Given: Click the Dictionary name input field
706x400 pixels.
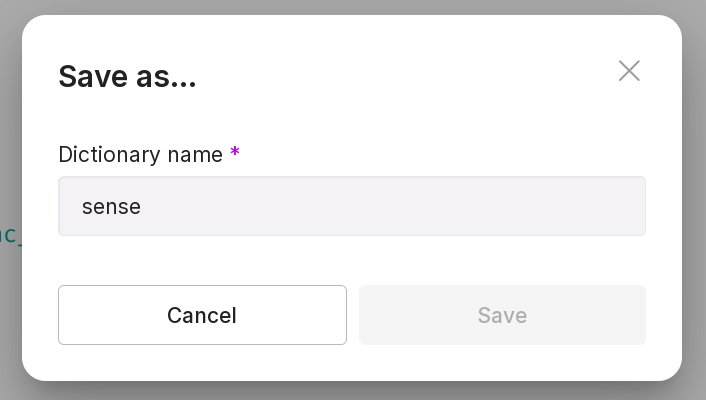Looking at the screenshot, I should (x=351, y=207).
